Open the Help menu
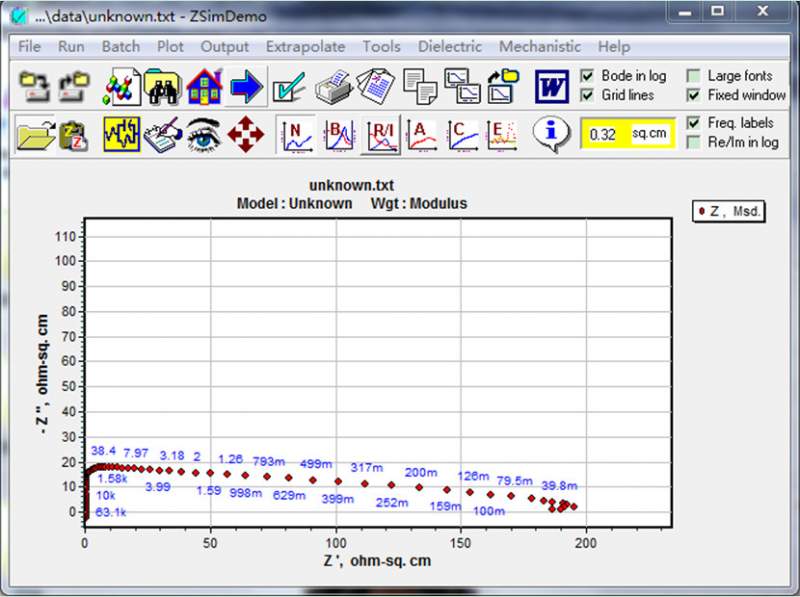The width and height of the screenshot is (800, 597). coord(614,46)
